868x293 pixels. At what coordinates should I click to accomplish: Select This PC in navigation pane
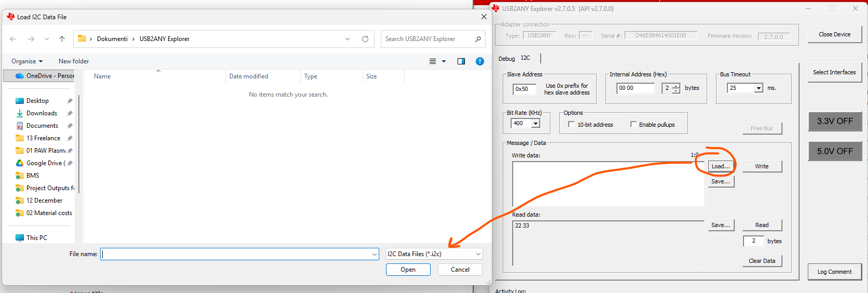click(x=36, y=238)
